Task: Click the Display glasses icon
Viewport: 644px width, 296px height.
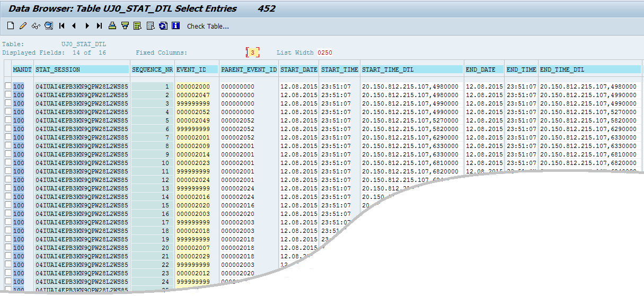Action: tap(36, 26)
